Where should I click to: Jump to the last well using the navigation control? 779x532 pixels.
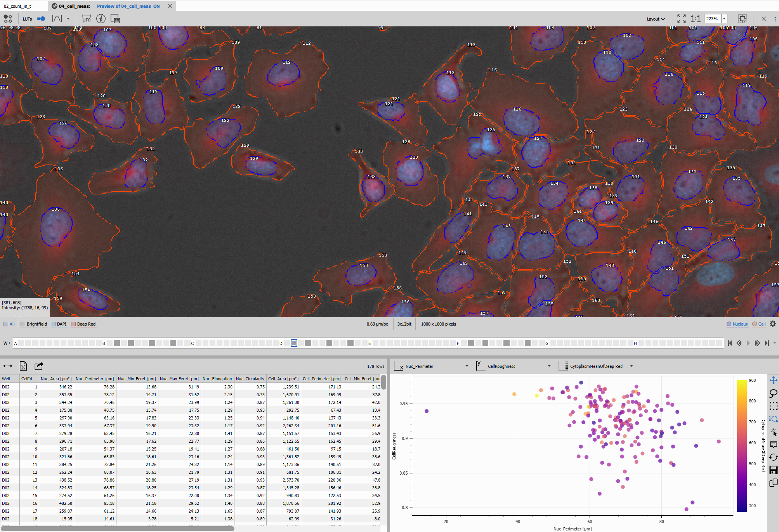pyautogui.click(x=767, y=343)
